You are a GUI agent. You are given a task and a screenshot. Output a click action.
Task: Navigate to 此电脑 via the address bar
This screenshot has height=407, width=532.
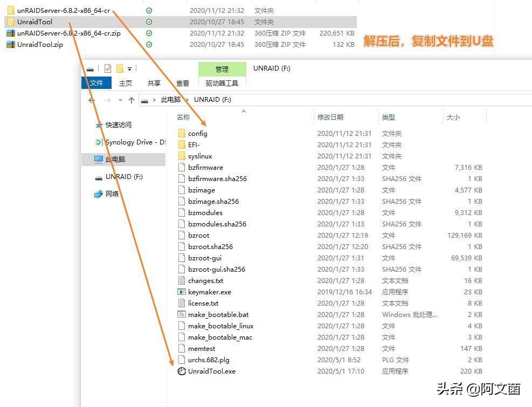pyautogui.click(x=171, y=99)
